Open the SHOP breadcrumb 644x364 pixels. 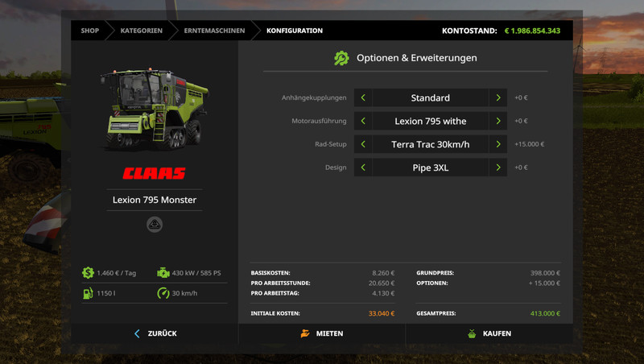pos(89,31)
